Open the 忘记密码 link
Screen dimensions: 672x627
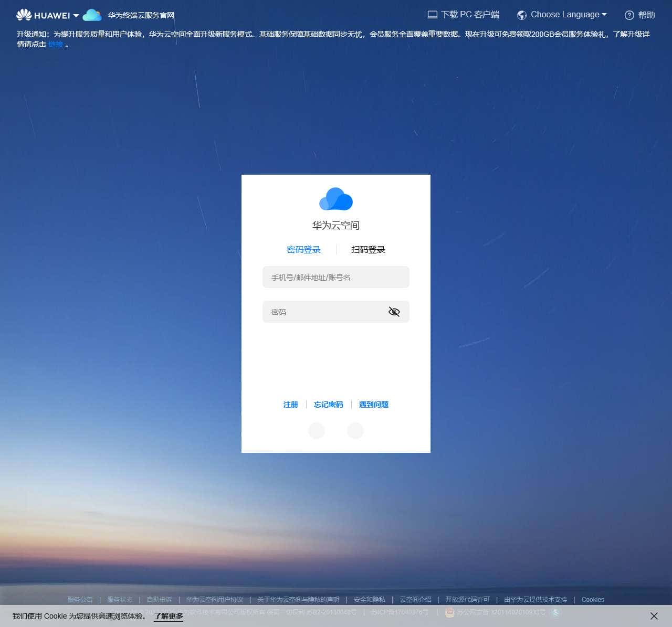pos(328,405)
